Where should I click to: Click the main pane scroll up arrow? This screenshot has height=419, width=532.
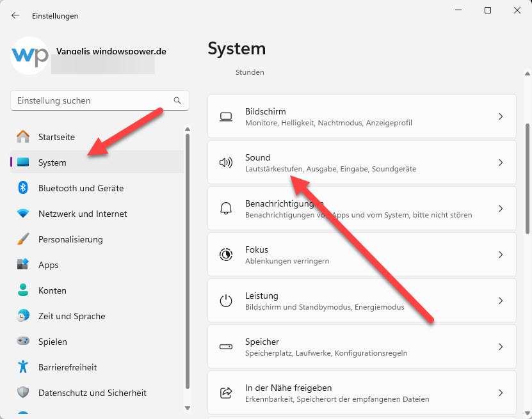click(528, 74)
